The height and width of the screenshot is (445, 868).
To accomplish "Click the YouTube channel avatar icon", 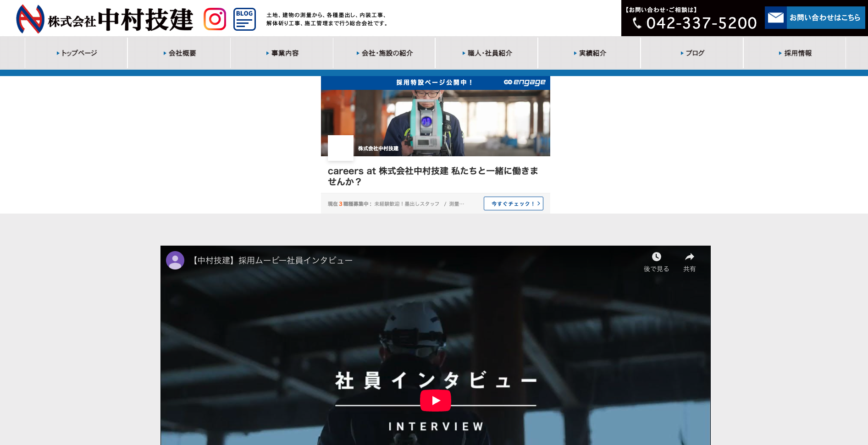I will click(x=175, y=260).
